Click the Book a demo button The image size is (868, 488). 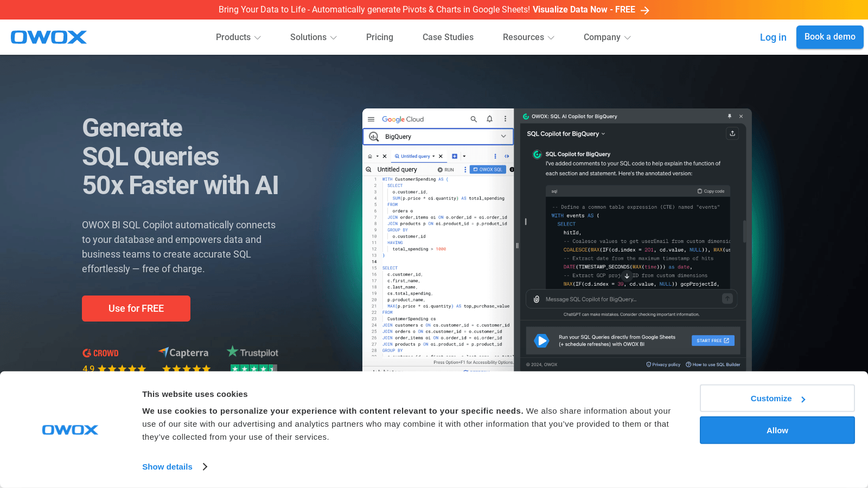coord(830,37)
